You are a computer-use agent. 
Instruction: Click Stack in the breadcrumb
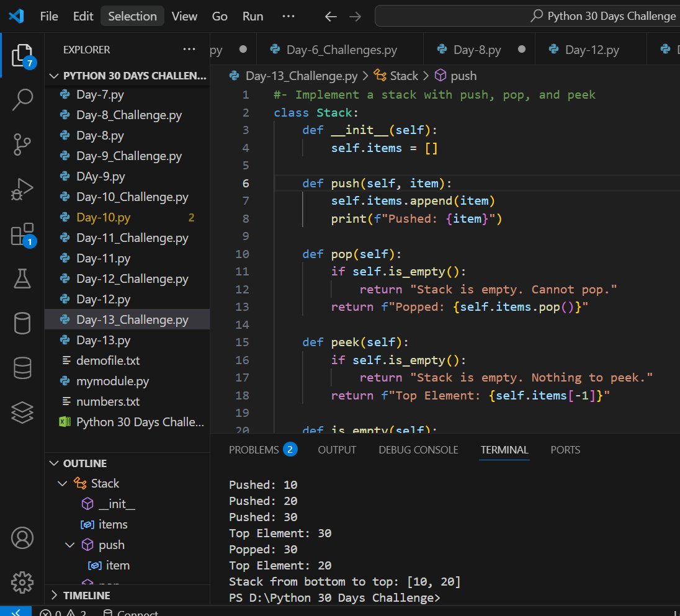coord(404,76)
